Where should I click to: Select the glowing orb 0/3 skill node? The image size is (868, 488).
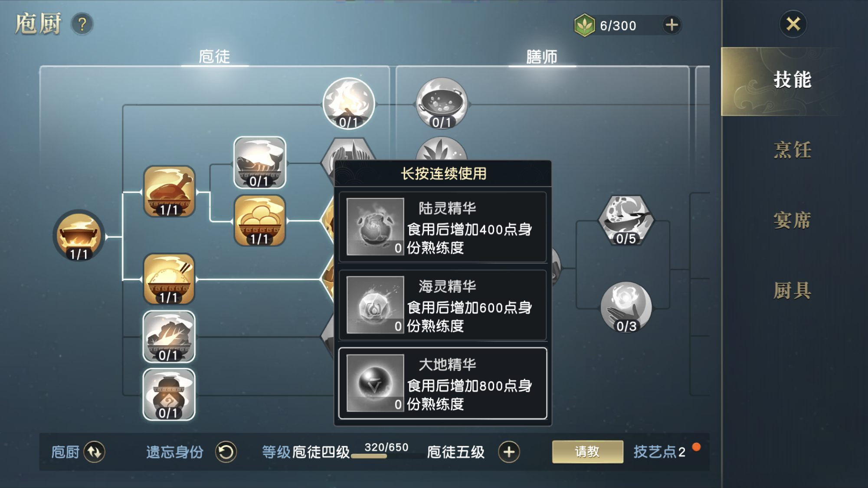(x=626, y=308)
